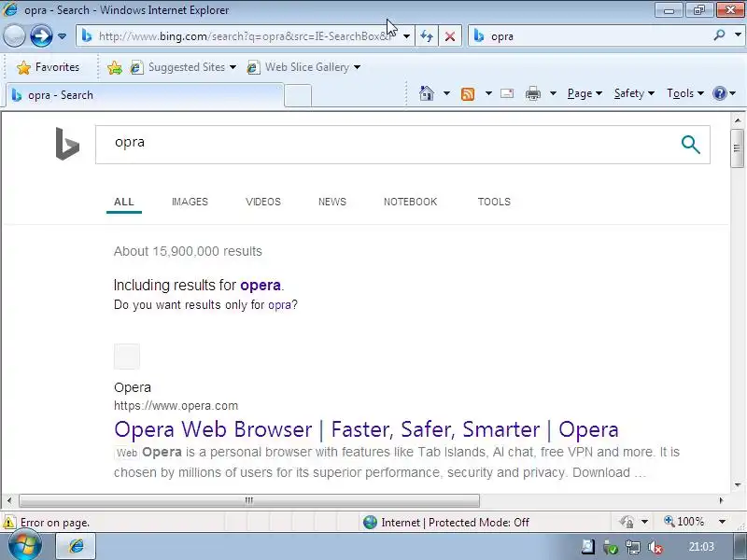The width and height of the screenshot is (747, 560).
Task: Open the Page menu
Action: [x=585, y=93]
